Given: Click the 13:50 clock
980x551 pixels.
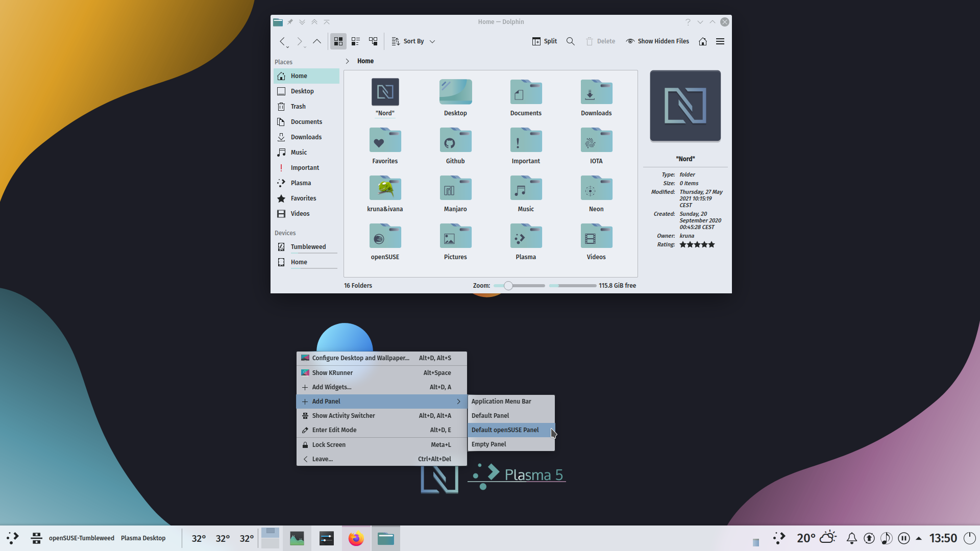Looking at the screenshot, I should (943, 538).
